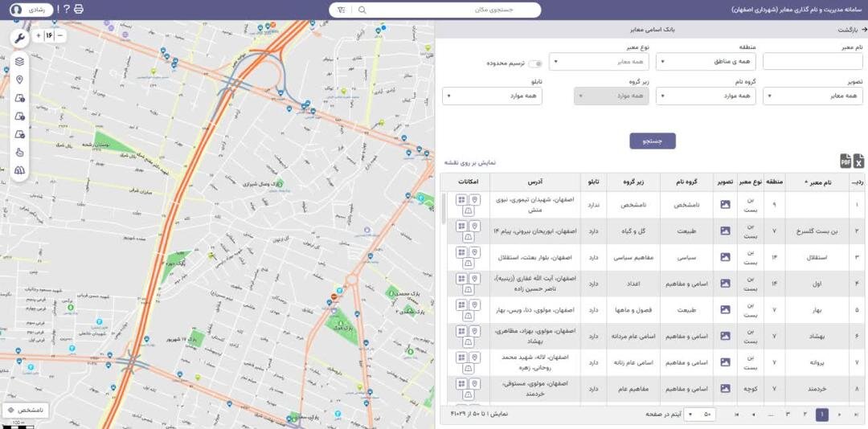Open help via the question mark icon
Screen dimensions: 868x429
66,10
